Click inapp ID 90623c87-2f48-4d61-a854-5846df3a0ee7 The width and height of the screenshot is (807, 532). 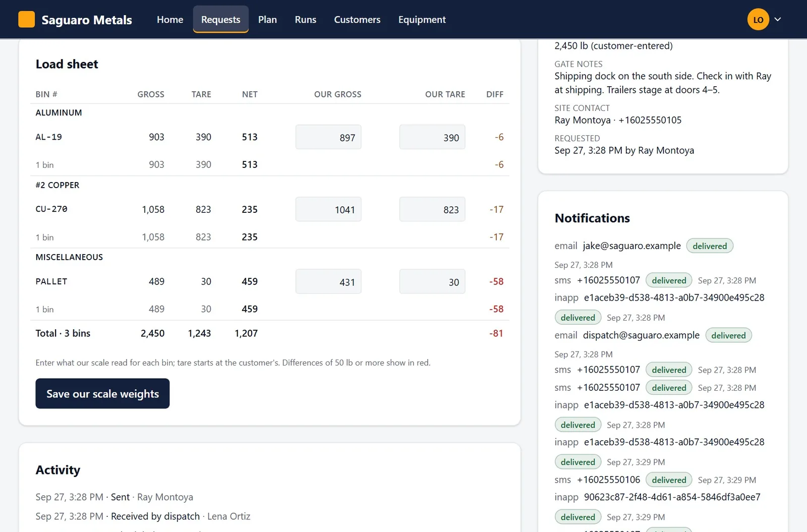click(672, 497)
